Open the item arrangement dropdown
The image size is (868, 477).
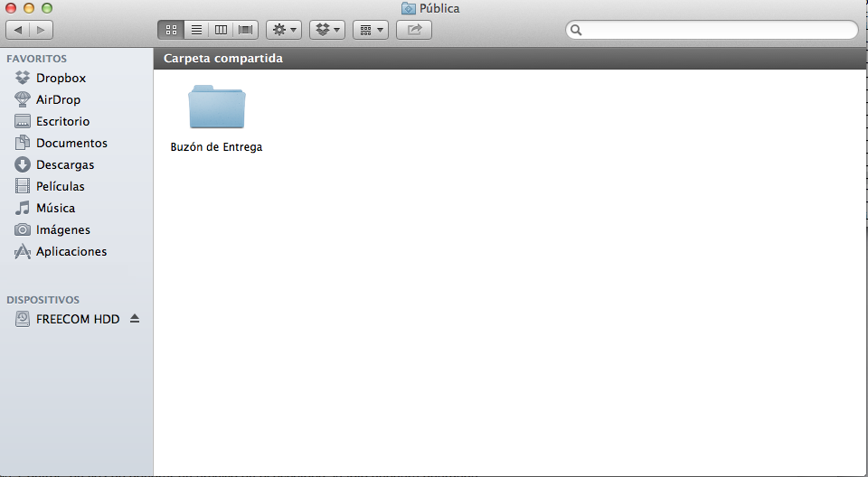(371, 30)
